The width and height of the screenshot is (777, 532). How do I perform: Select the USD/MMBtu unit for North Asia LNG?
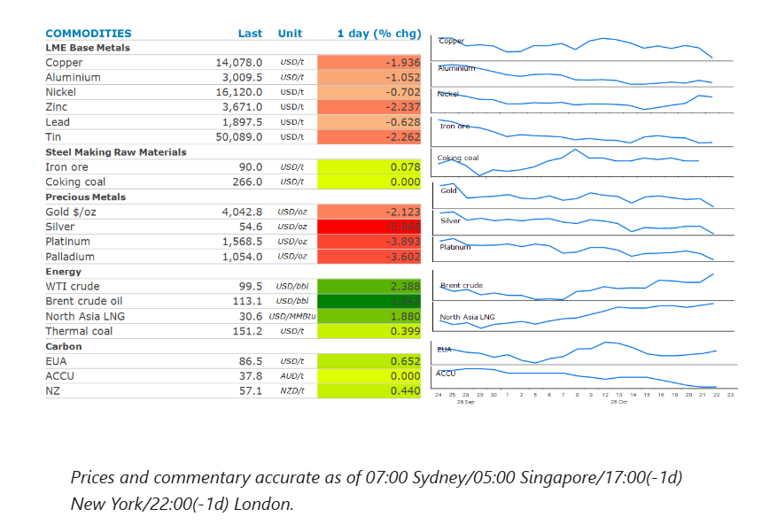point(292,316)
